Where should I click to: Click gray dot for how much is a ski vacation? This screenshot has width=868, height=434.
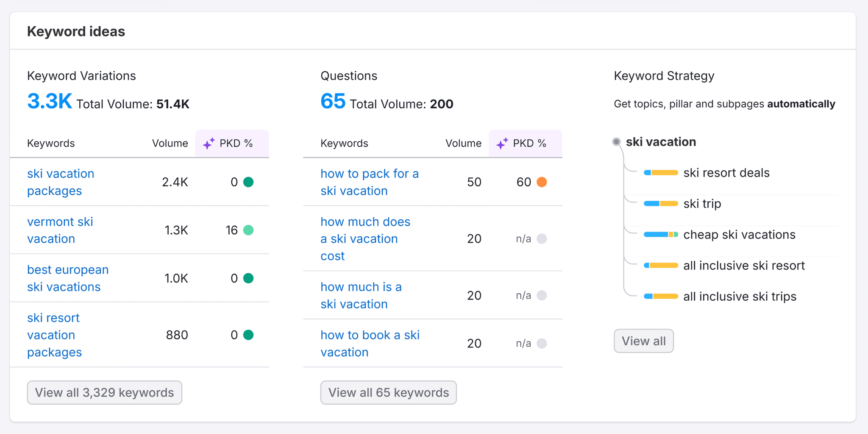pos(542,295)
